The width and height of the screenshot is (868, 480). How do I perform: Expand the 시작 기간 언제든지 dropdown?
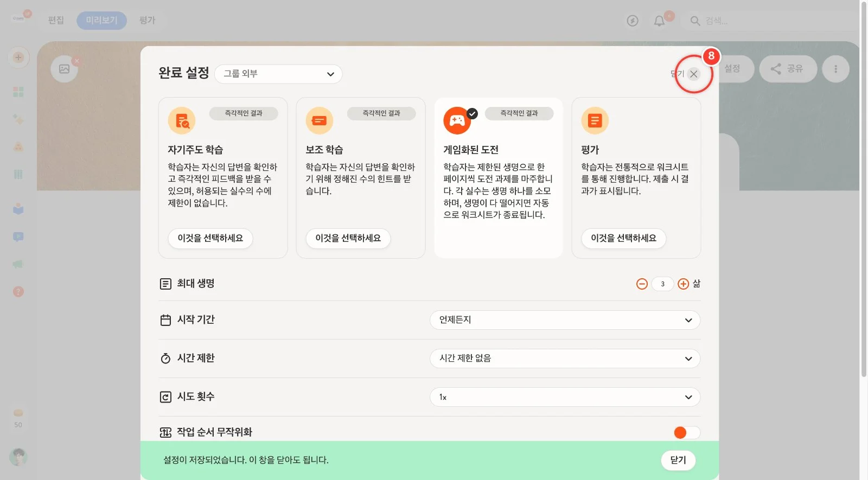click(565, 320)
